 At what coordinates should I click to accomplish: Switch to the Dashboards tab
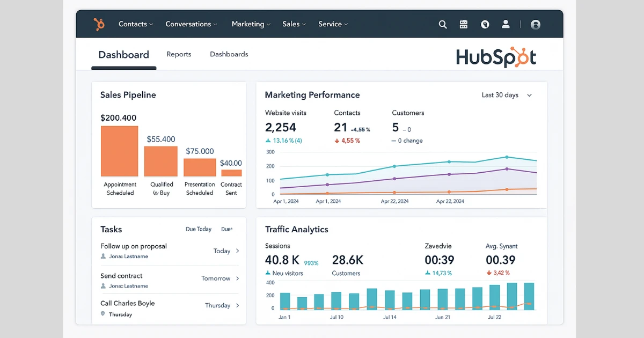(x=229, y=54)
